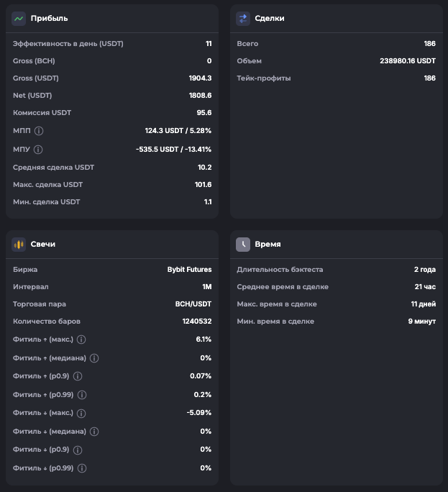Click info icon for Фитиль ↑ (p0.99)
448x492 pixels.
coord(81,395)
